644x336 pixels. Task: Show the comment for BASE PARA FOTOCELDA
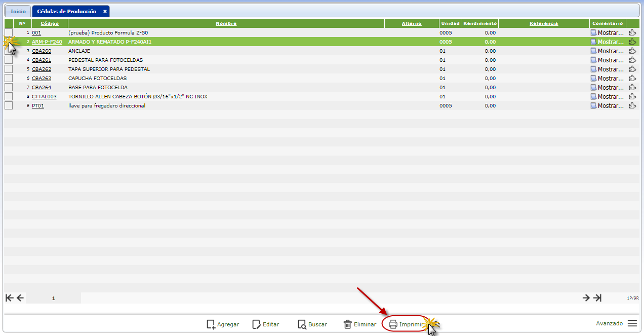click(608, 88)
